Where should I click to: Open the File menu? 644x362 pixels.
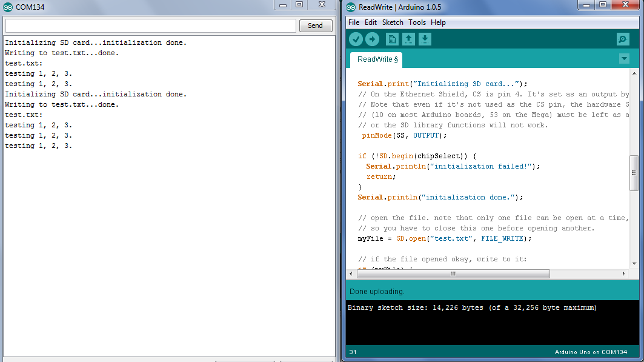pyautogui.click(x=354, y=22)
